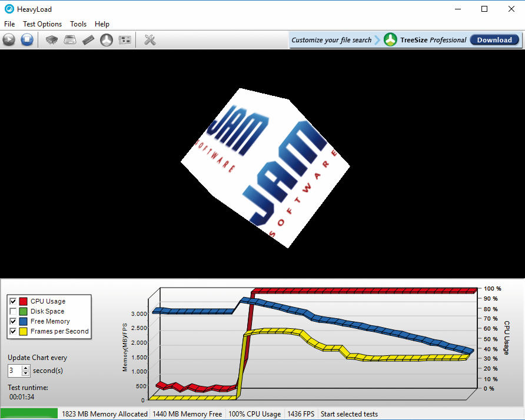Click the TreeSize Professional banner text
525x420 pixels.
[433, 40]
